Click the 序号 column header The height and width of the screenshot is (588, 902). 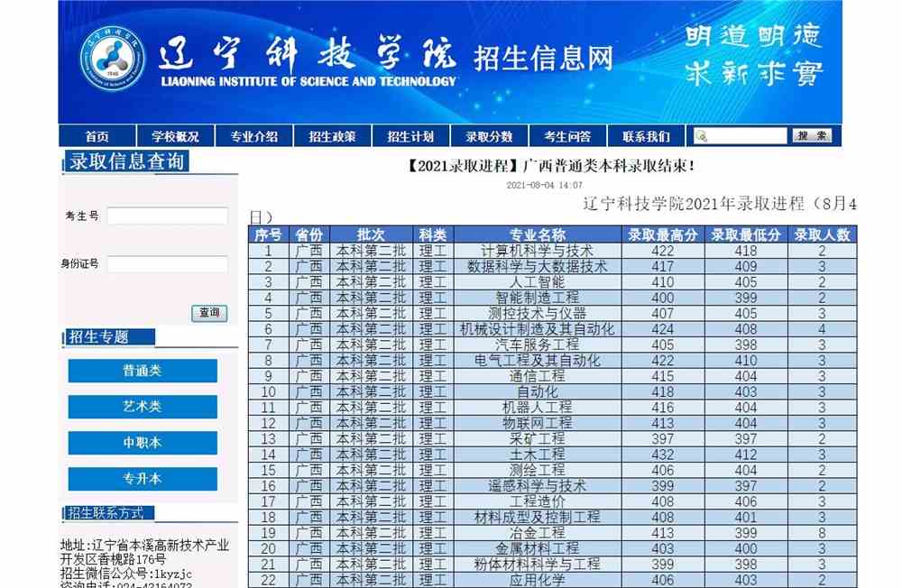[x=268, y=234]
